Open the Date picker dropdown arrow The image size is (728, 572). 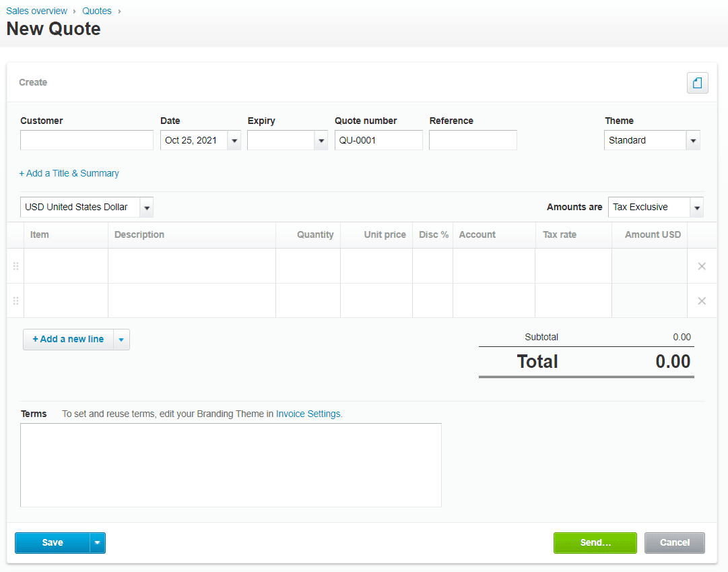click(234, 140)
